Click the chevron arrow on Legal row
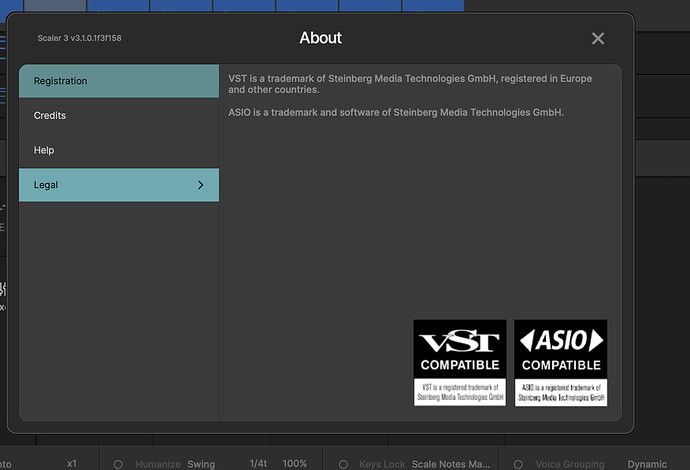 [x=201, y=185]
